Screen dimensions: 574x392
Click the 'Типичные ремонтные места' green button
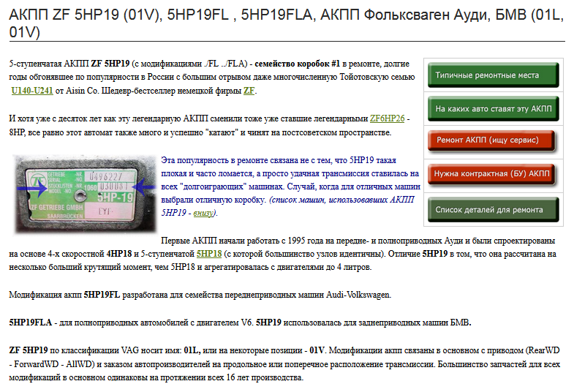pos(493,75)
